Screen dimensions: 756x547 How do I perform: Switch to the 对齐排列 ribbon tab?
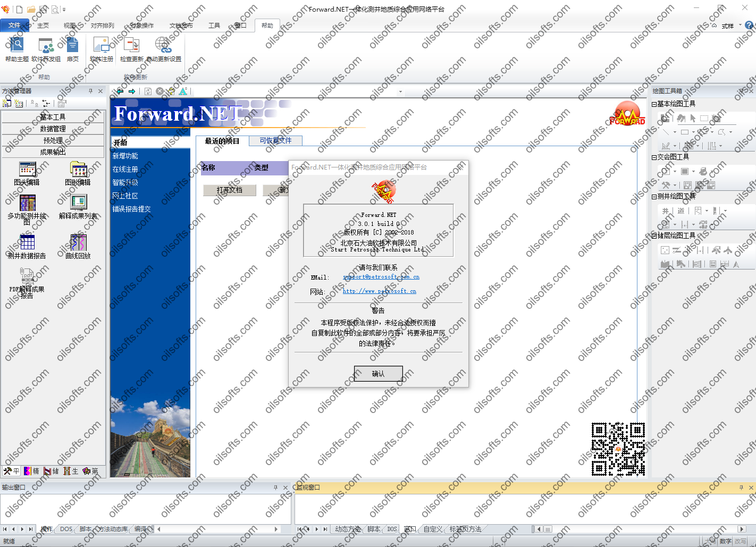[102, 26]
